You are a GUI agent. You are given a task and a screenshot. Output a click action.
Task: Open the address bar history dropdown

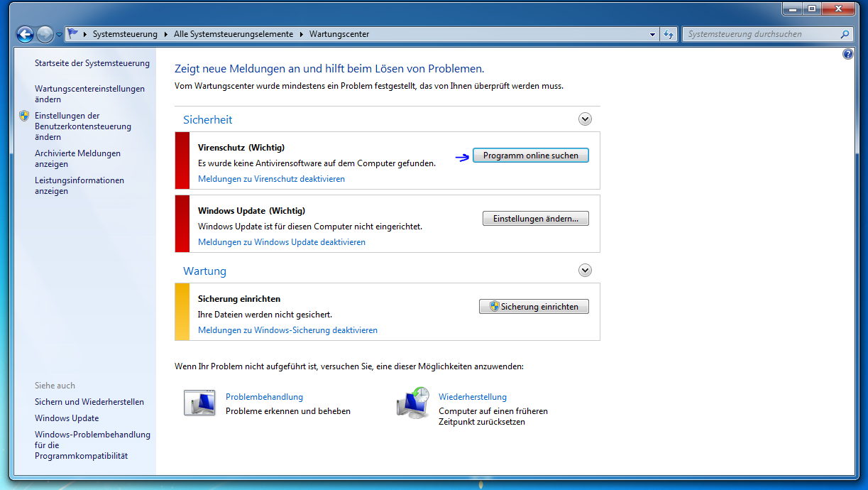coord(653,34)
